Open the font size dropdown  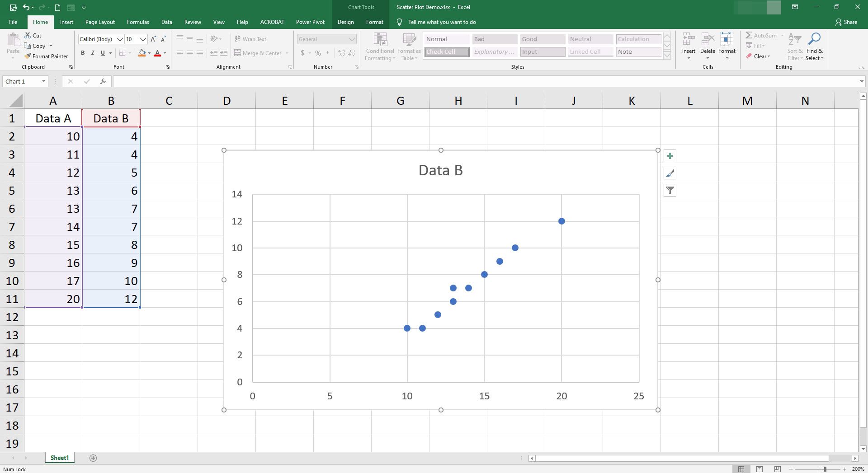(x=143, y=39)
